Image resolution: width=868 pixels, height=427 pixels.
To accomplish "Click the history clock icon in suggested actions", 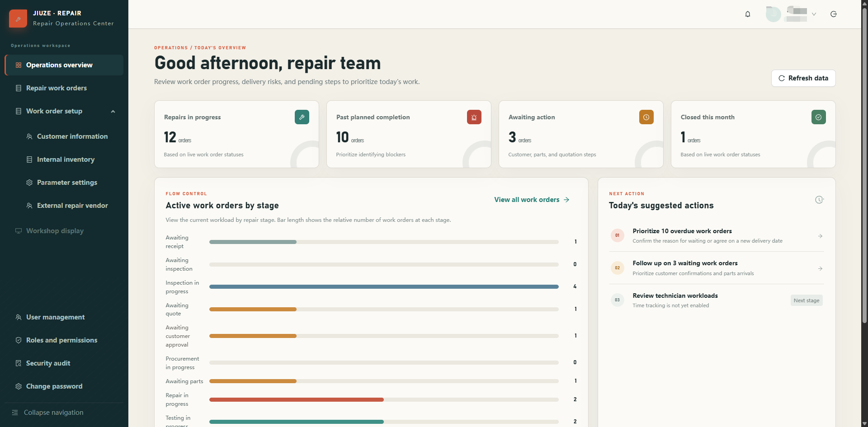I will coord(819,200).
